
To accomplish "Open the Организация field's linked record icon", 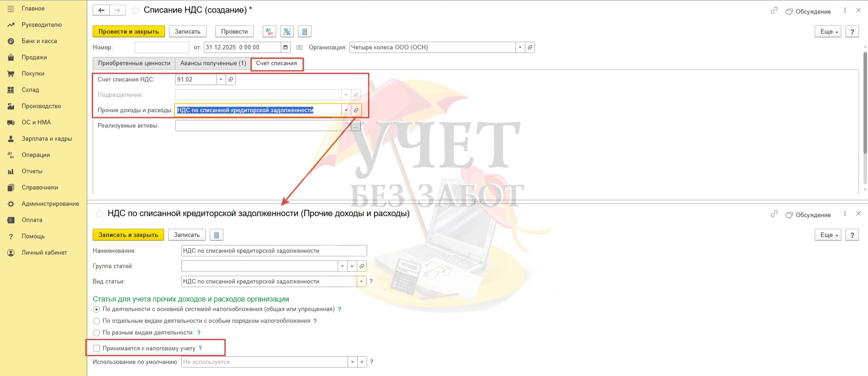I will point(530,47).
